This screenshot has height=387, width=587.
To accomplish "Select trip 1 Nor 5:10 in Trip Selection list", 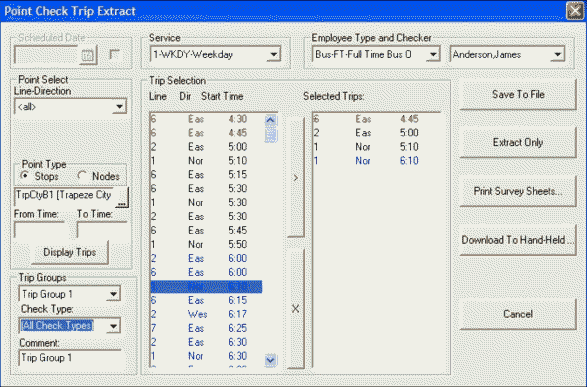I will [207, 161].
